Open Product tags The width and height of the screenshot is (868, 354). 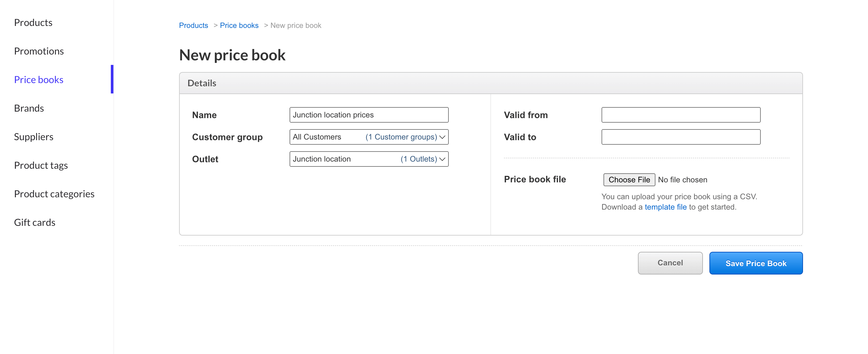click(x=41, y=165)
